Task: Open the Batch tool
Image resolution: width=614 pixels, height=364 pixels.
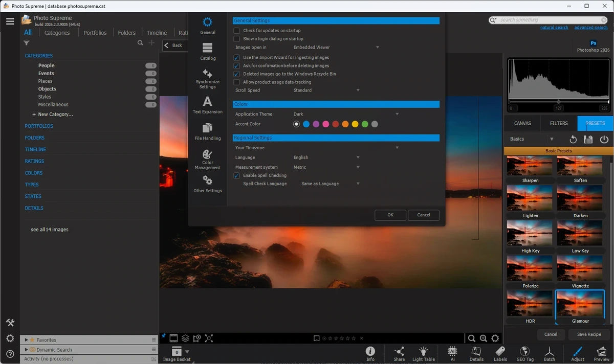Action: 549,354
